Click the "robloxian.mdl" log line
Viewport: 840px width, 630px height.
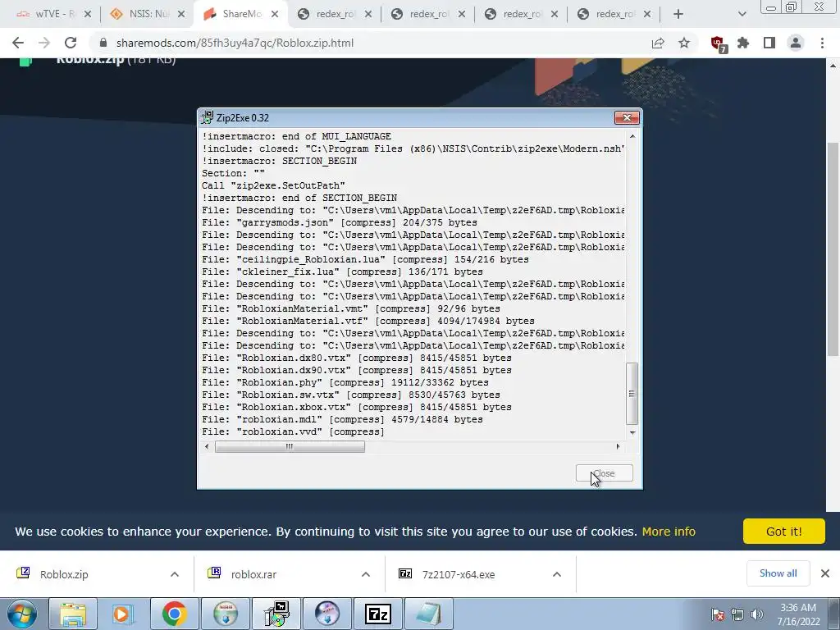tap(342, 419)
